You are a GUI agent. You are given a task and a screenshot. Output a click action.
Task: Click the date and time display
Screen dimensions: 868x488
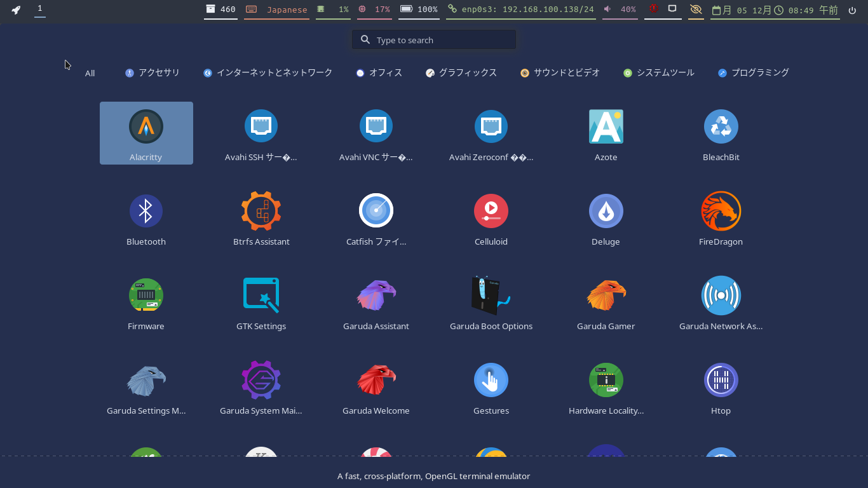775,10
